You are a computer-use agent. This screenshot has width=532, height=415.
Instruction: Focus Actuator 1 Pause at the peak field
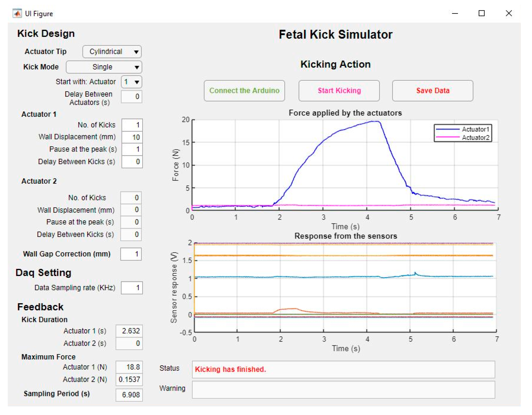click(132, 149)
